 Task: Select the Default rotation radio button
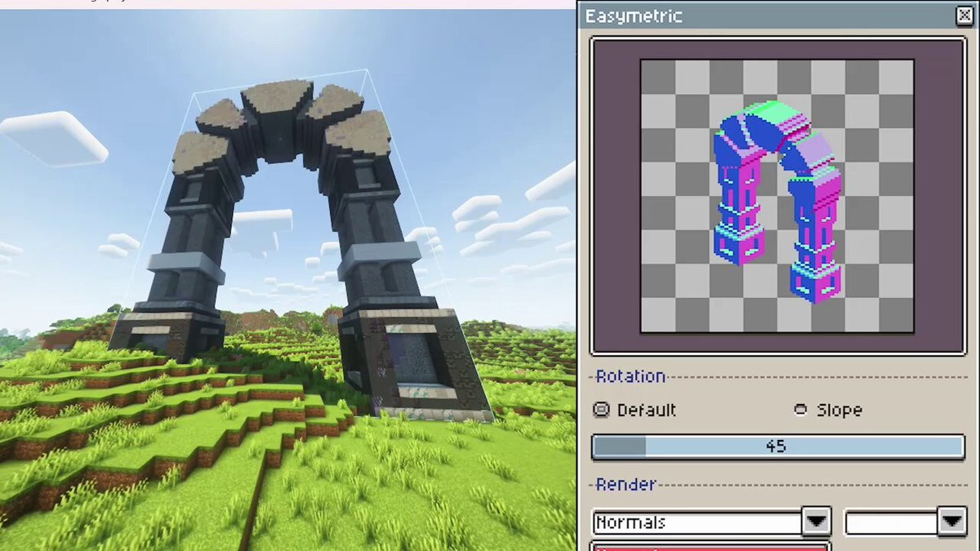click(x=601, y=410)
